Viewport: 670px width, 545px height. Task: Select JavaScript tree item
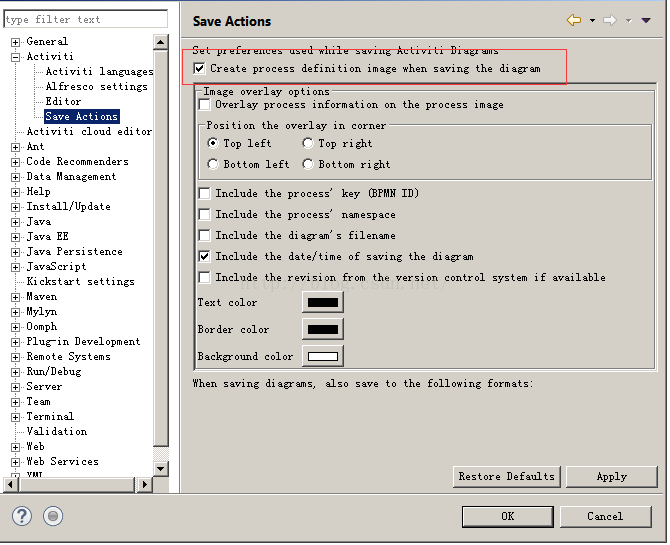tap(56, 266)
